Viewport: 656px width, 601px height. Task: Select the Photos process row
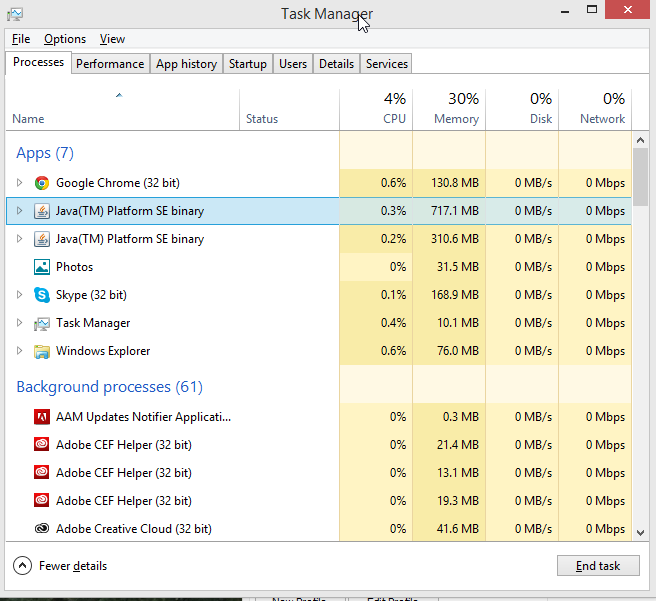point(319,267)
